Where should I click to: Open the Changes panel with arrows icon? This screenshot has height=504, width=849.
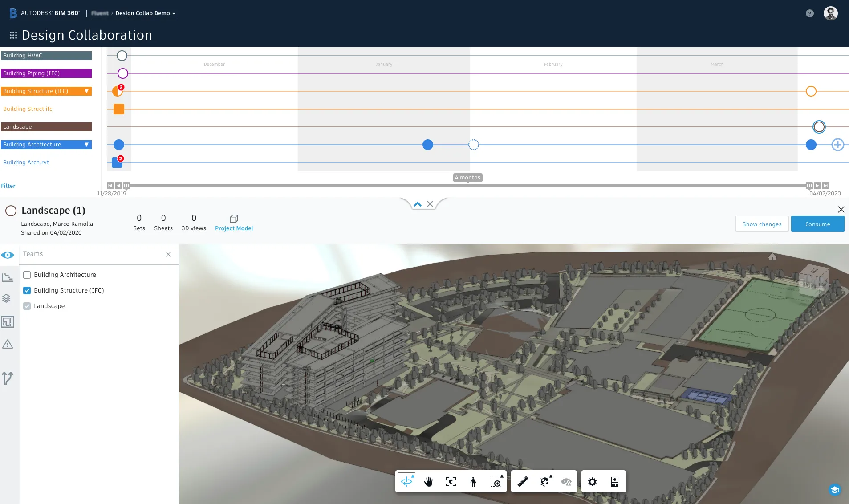tap(8, 378)
